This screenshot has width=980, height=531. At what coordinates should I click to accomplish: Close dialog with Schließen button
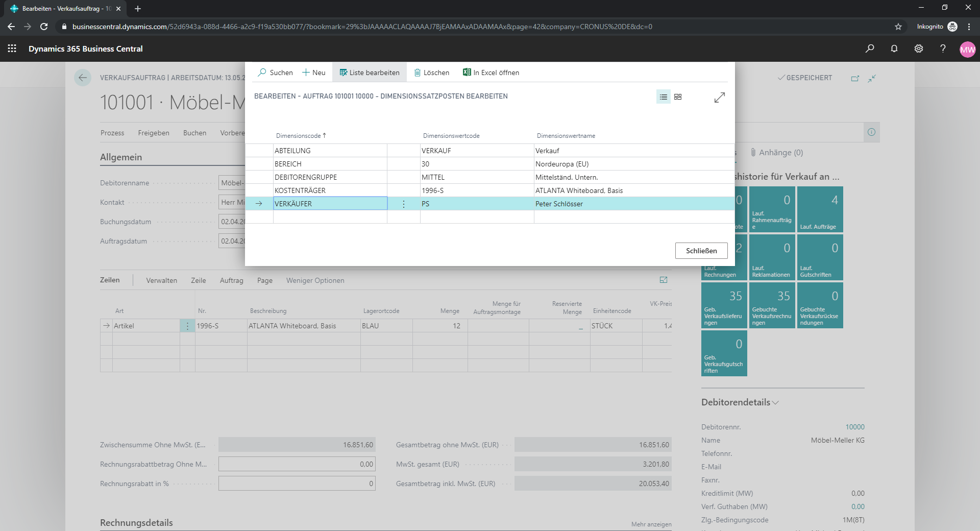[x=701, y=251]
